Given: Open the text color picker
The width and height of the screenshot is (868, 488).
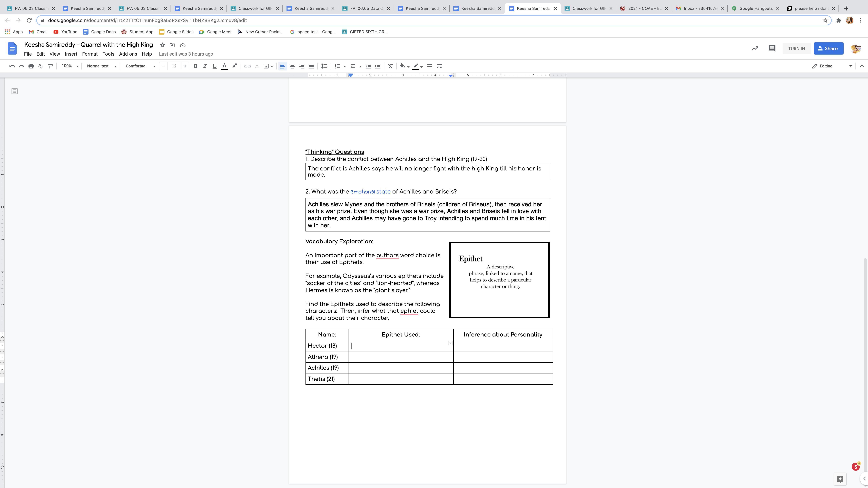Looking at the screenshot, I should tap(224, 66).
